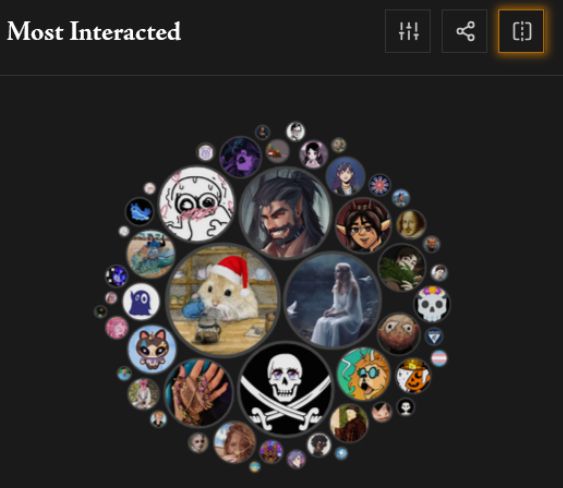Toggle the split view icon button
This screenshot has height=488, width=563.
[x=521, y=31]
